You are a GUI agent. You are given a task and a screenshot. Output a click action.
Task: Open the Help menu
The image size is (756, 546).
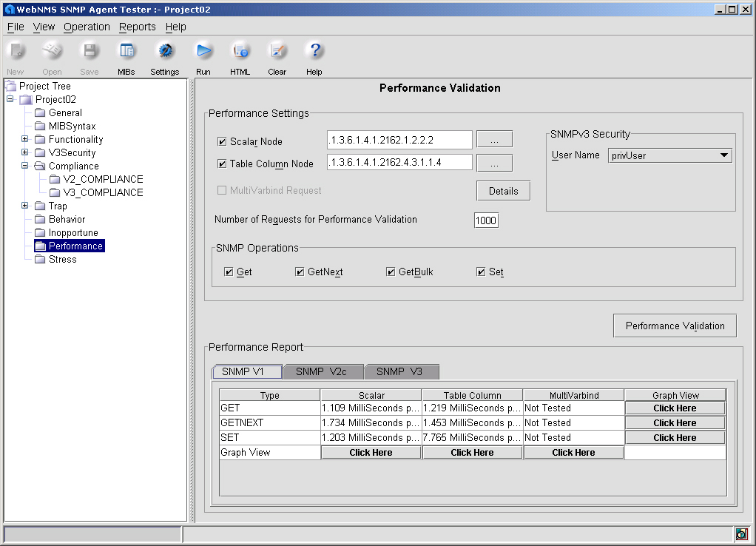175,27
